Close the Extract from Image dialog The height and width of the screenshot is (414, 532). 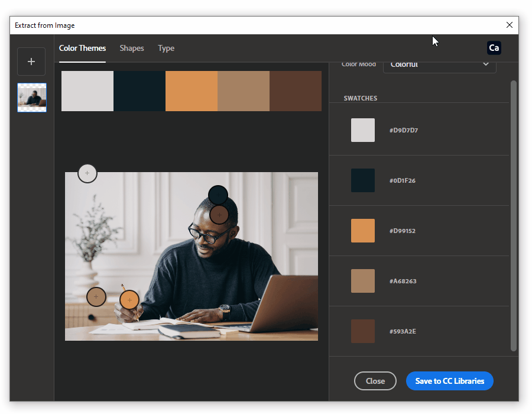tap(510, 25)
